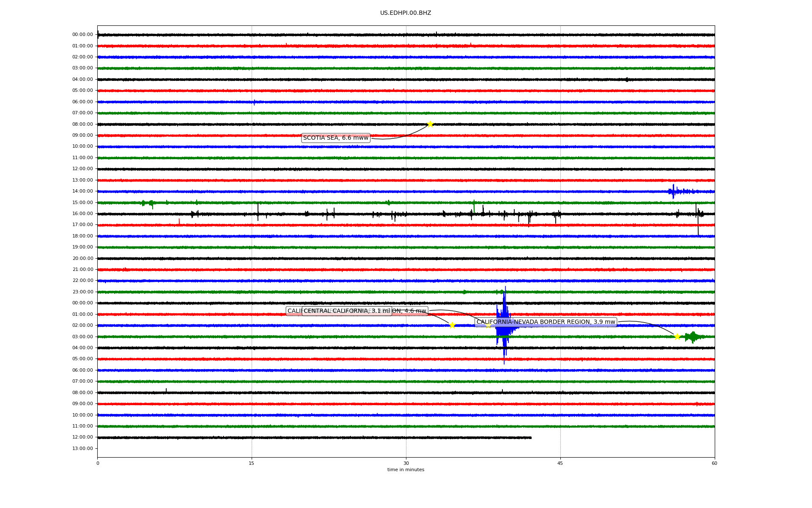This screenshot has height=508, width=812.
Task: Click the 23:00:00 time label
Action: (82, 292)
